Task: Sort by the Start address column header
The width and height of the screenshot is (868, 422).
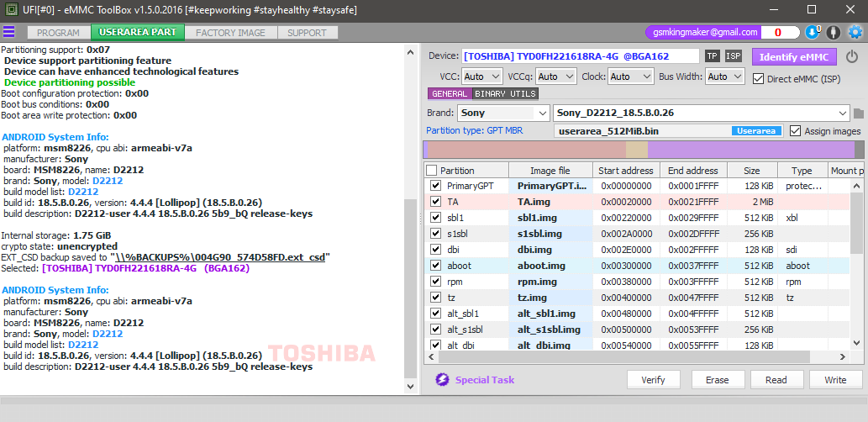Action: point(625,171)
